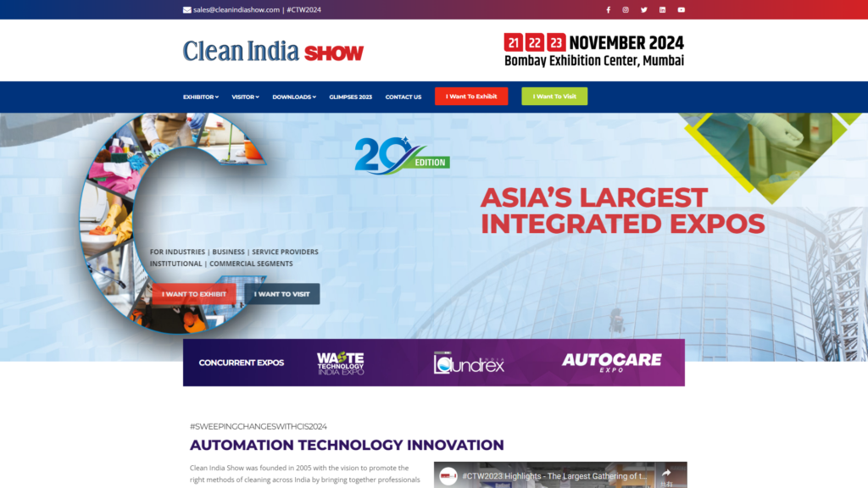Image resolution: width=868 pixels, height=488 pixels.
Task: Expand the Exhibitor dropdown menu
Action: click(x=201, y=97)
